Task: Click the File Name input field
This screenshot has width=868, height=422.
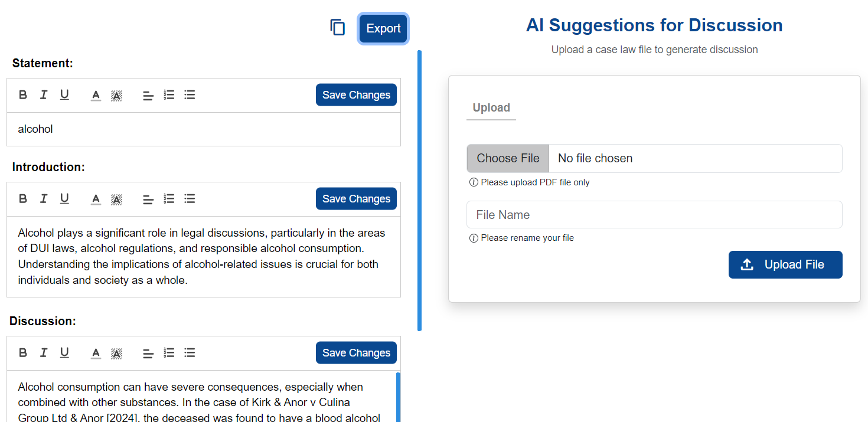Action: (654, 215)
